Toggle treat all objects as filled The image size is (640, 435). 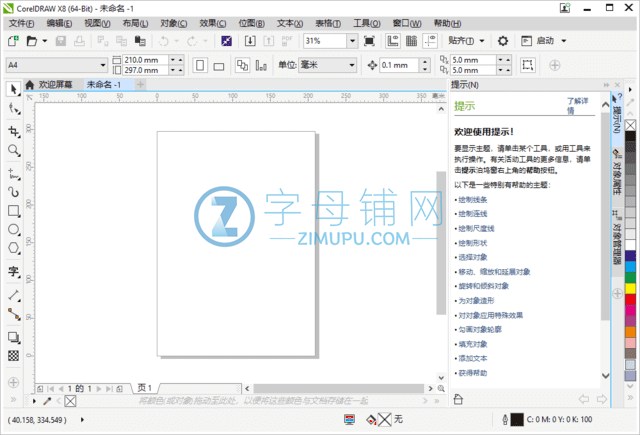point(528,65)
